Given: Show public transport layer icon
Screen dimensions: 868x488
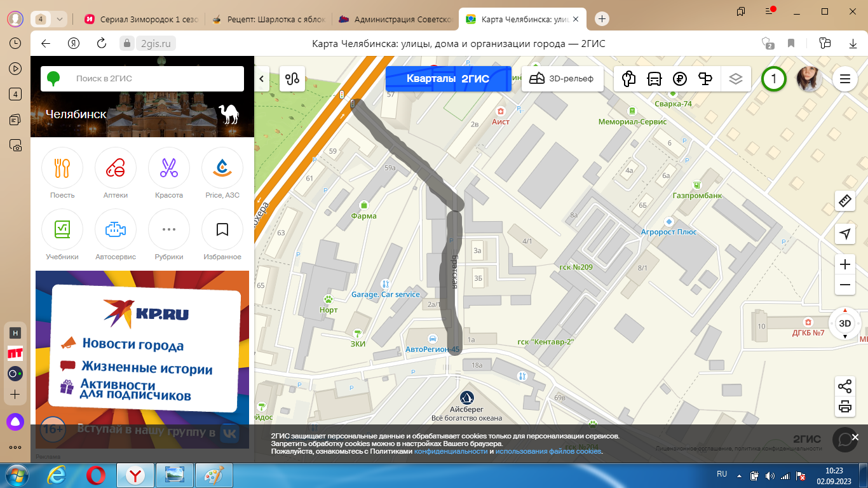Looking at the screenshot, I should (654, 79).
